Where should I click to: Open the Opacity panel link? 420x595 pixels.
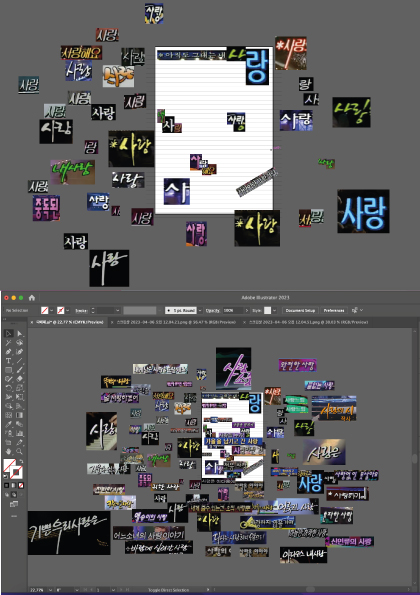point(212,310)
